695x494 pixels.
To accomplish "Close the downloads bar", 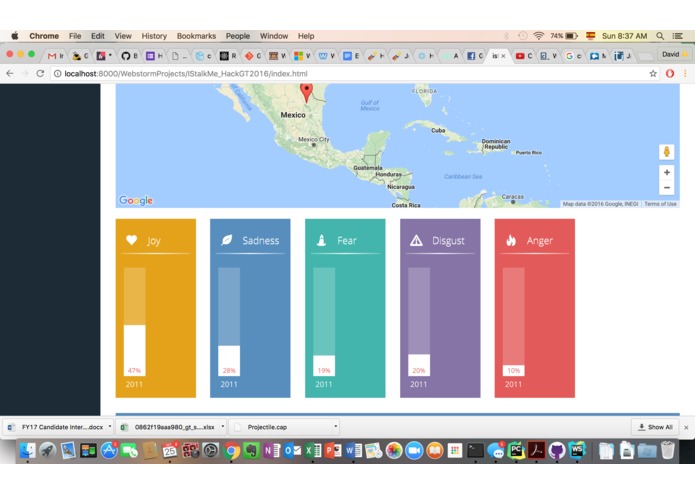I will click(686, 427).
